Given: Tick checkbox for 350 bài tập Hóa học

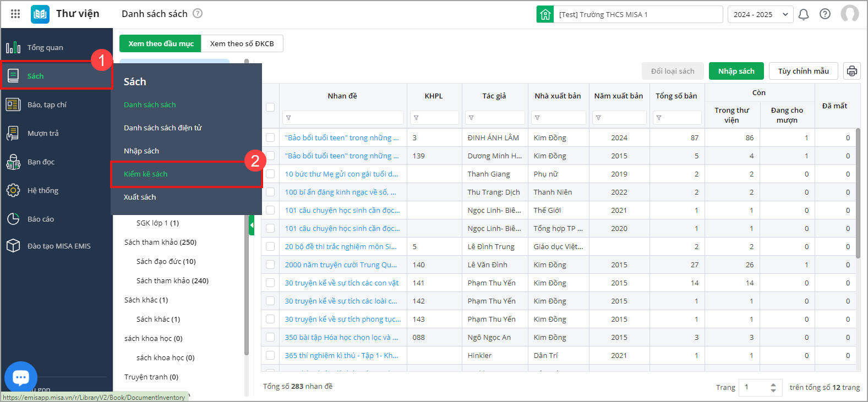Looking at the screenshot, I should pyautogui.click(x=270, y=337).
